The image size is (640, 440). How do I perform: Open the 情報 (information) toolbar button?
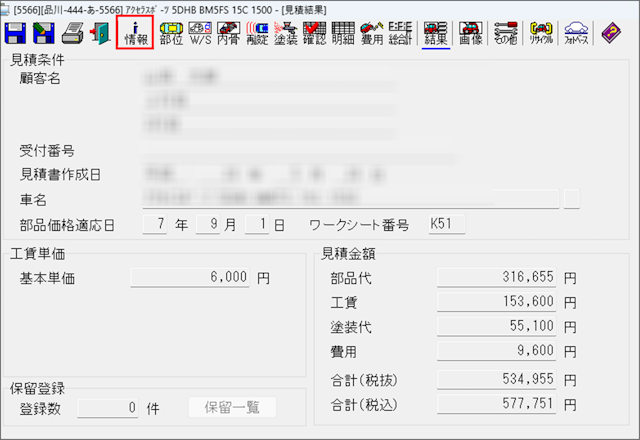pos(134,33)
